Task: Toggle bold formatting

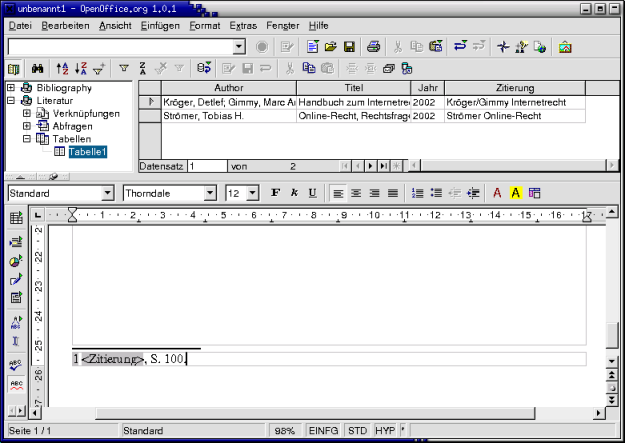Action: (x=275, y=193)
